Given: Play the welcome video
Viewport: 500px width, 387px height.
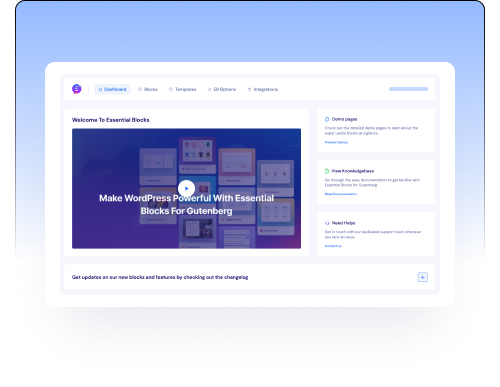Looking at the screenshot, I should click(x=186, y=188).
